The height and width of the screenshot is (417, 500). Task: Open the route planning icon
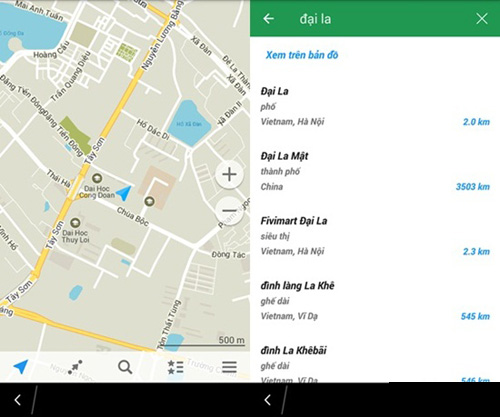point(75,367)
